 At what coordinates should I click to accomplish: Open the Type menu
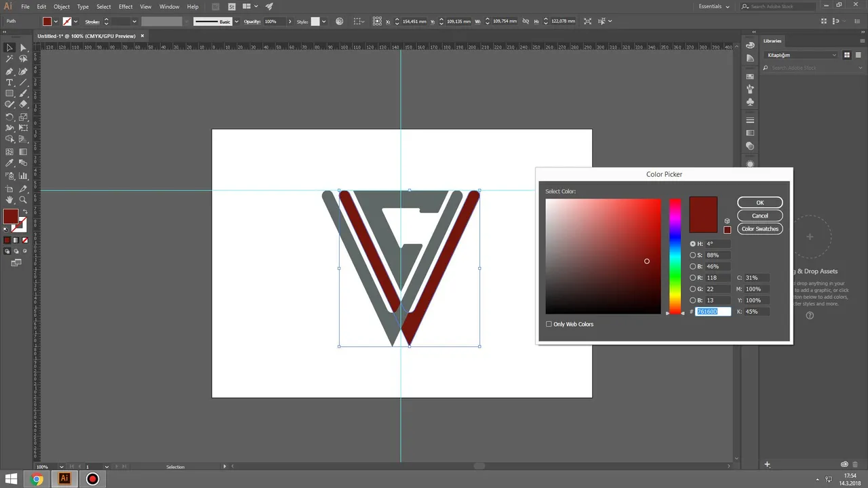(83, 7)
